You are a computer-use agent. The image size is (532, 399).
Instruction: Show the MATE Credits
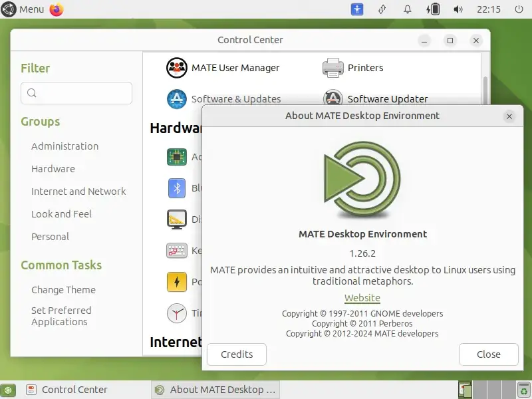236,354
